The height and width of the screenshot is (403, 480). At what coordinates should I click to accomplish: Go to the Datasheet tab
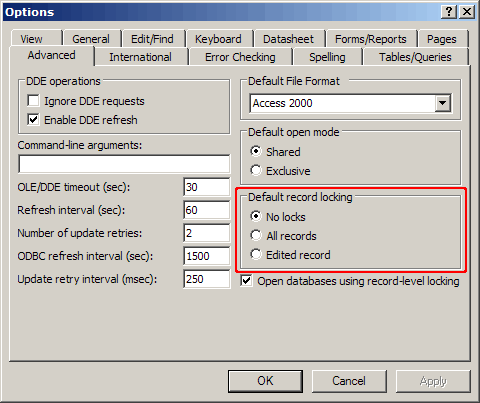pos(288,39)
